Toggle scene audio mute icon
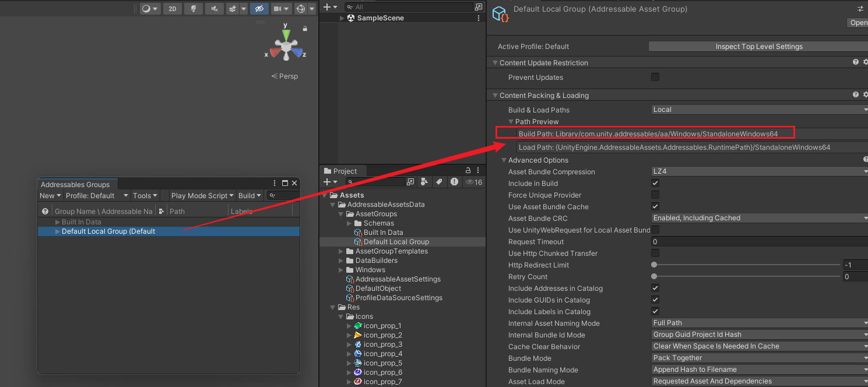868x387 pixels. pyautogui.click(x=215, y=9)
